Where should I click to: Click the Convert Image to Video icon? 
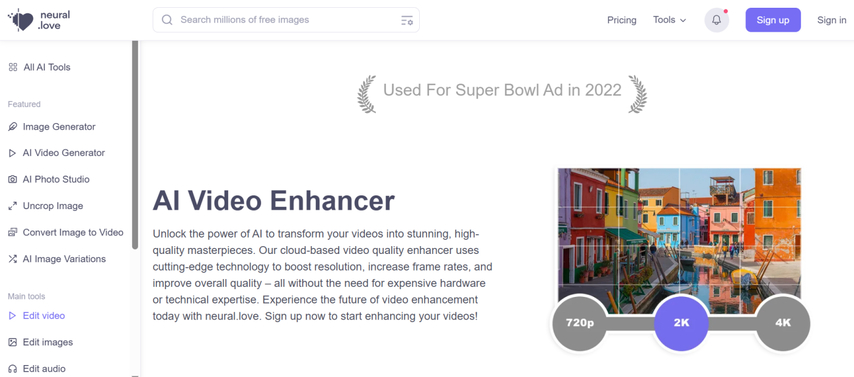[x=13, y=233]
